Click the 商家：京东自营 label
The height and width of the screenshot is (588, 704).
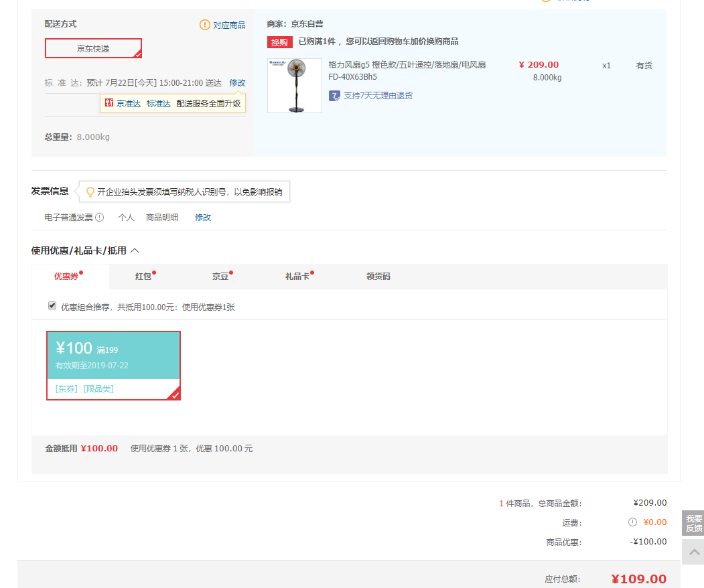pyautogui.click(x=295, y=24)
